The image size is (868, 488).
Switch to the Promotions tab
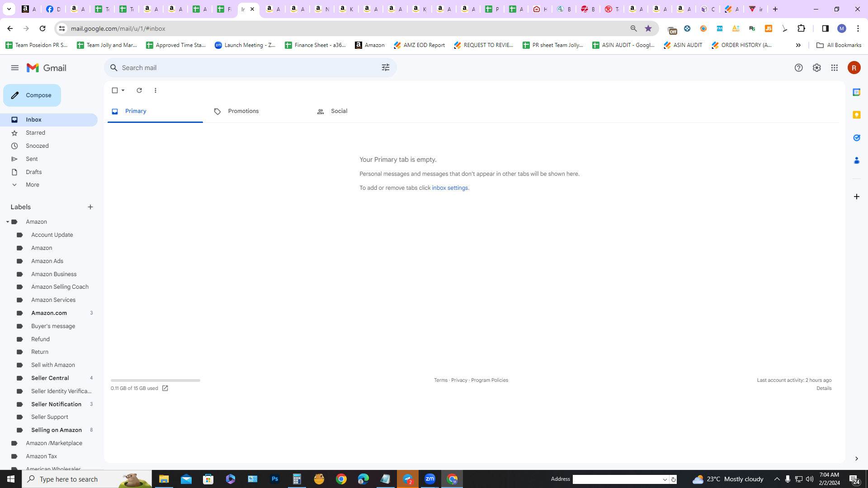258,111
